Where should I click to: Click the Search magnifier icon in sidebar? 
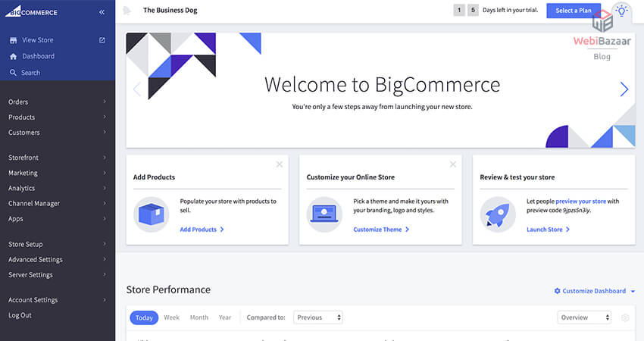tap(14, 73)
